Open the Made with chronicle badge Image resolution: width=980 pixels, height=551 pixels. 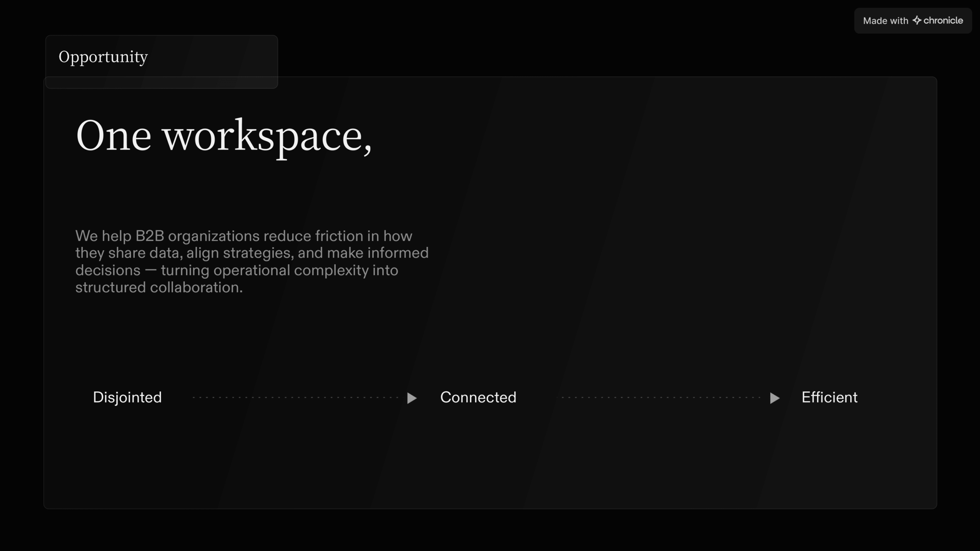(913, 21)
